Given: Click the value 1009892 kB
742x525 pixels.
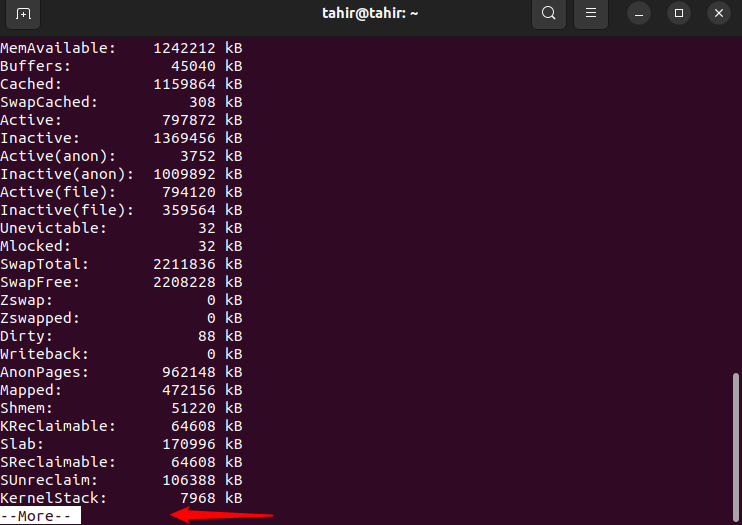Looking at the screenshot, I should click(198, 174).
